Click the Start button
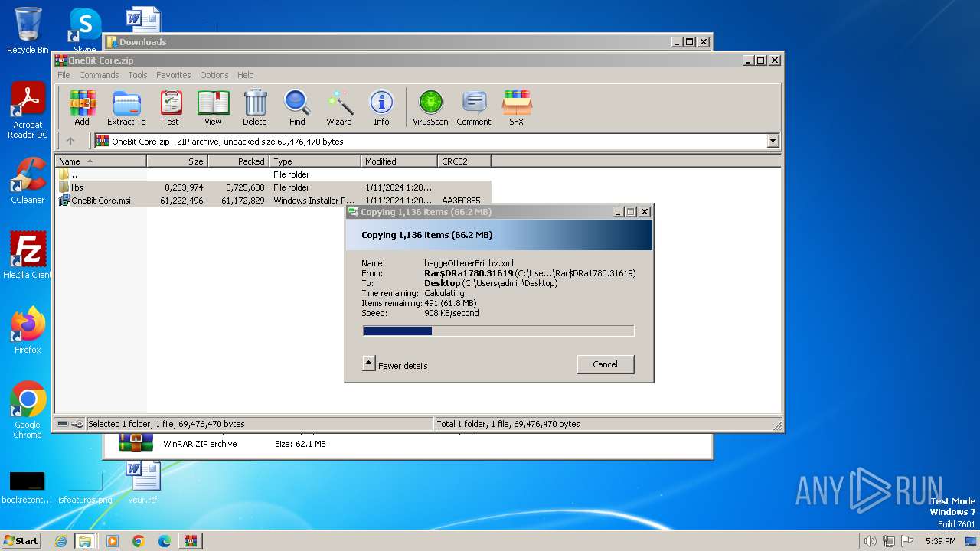The width and height of the screenshot is (980, 551). [x=21, y=541]
